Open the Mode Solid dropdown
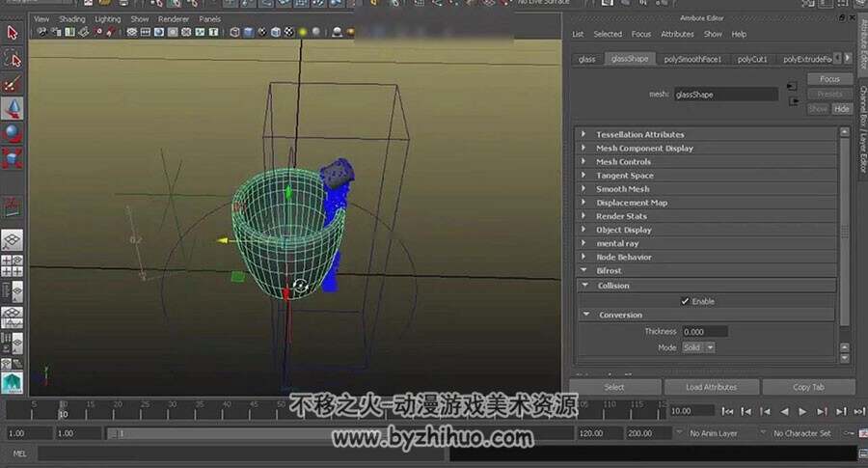The width and height of the screenshot is (868, 468). coord(698,347)
